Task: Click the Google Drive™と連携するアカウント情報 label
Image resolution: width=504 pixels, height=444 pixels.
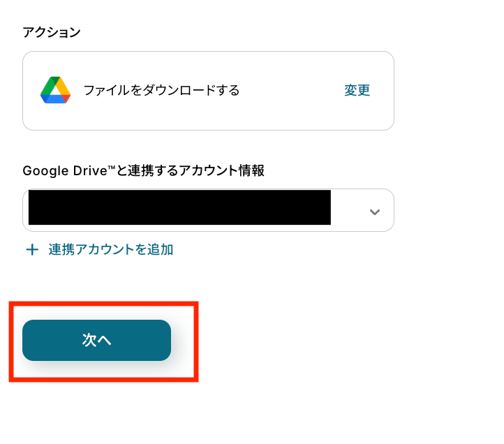Action: 143,170
